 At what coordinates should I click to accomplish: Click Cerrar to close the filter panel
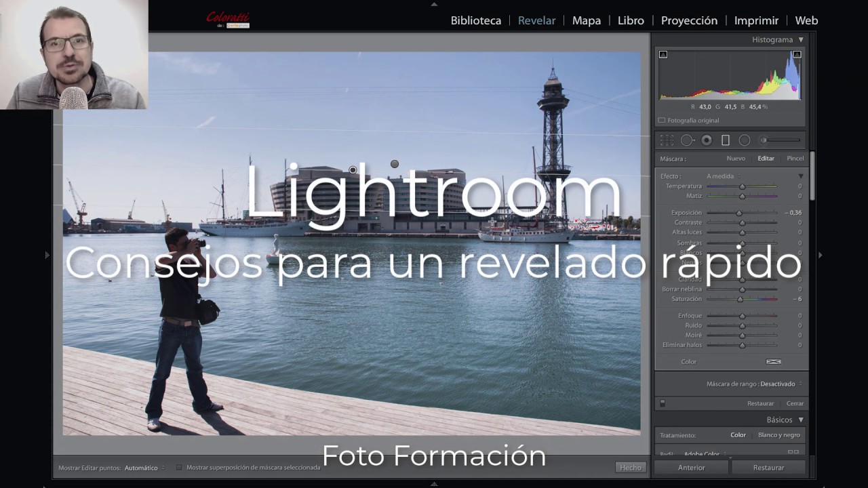click(795, 403)
